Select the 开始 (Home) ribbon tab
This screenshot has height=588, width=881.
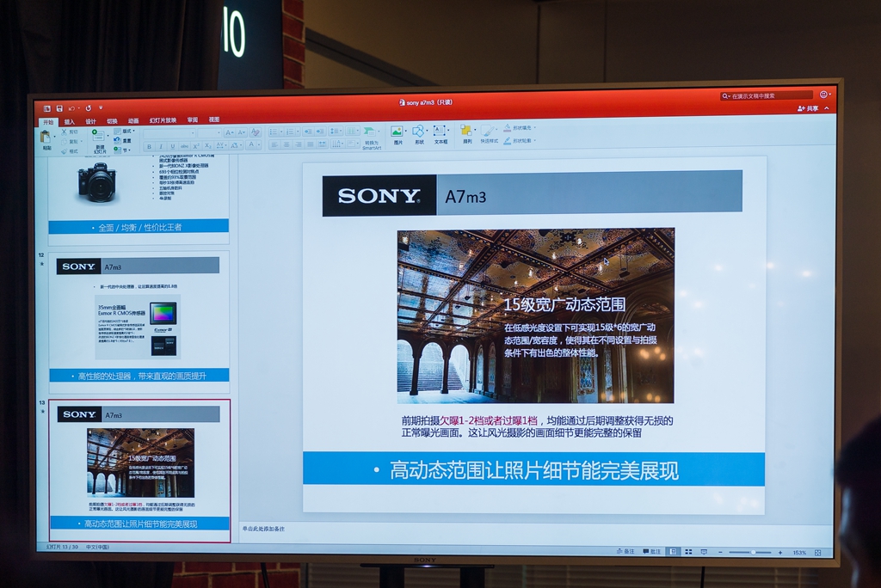[x=48, y=122]
